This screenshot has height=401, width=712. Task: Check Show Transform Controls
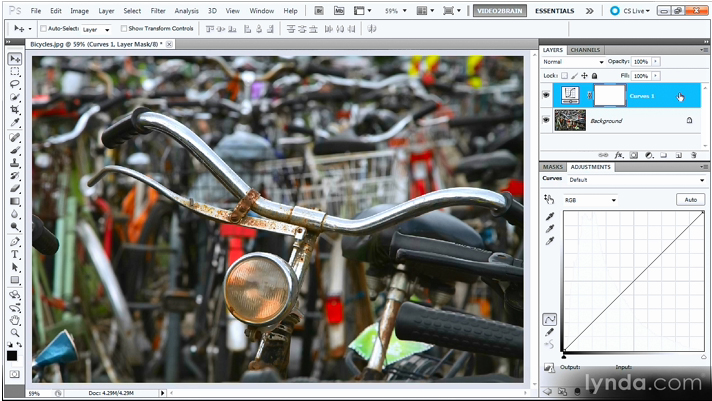tap(124, 29)
